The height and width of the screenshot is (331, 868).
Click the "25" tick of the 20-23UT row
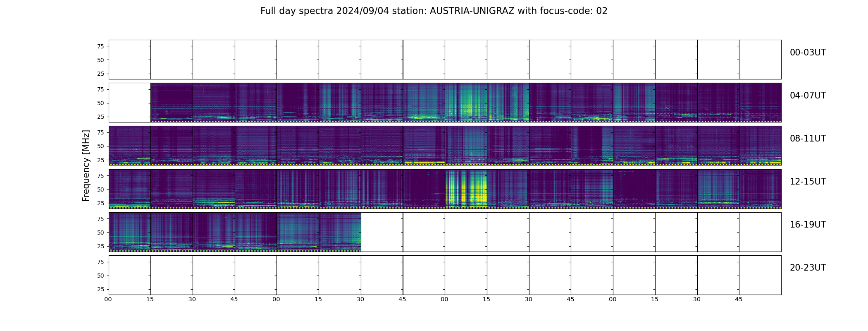(x=100, y=289)
